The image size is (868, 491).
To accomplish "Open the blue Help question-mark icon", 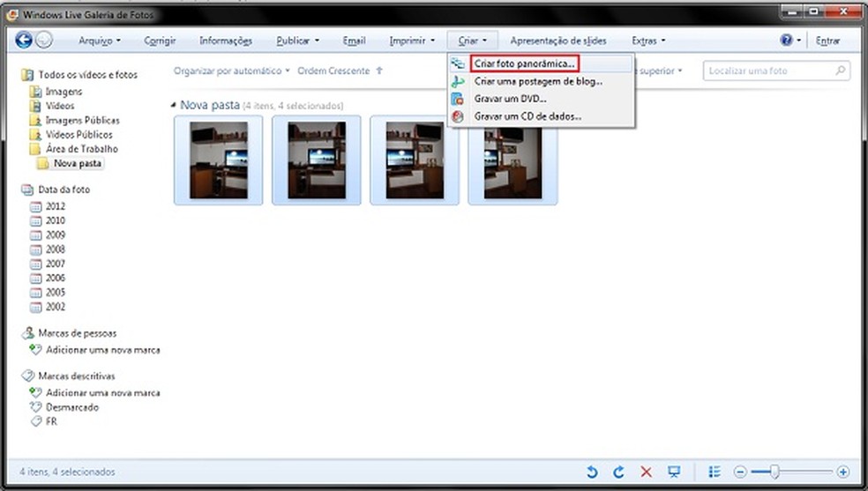I will pos(786,40).
